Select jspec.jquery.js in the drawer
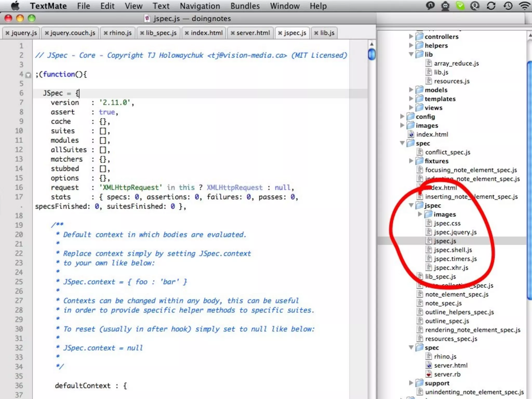The image size is (532, 399). 455,232
